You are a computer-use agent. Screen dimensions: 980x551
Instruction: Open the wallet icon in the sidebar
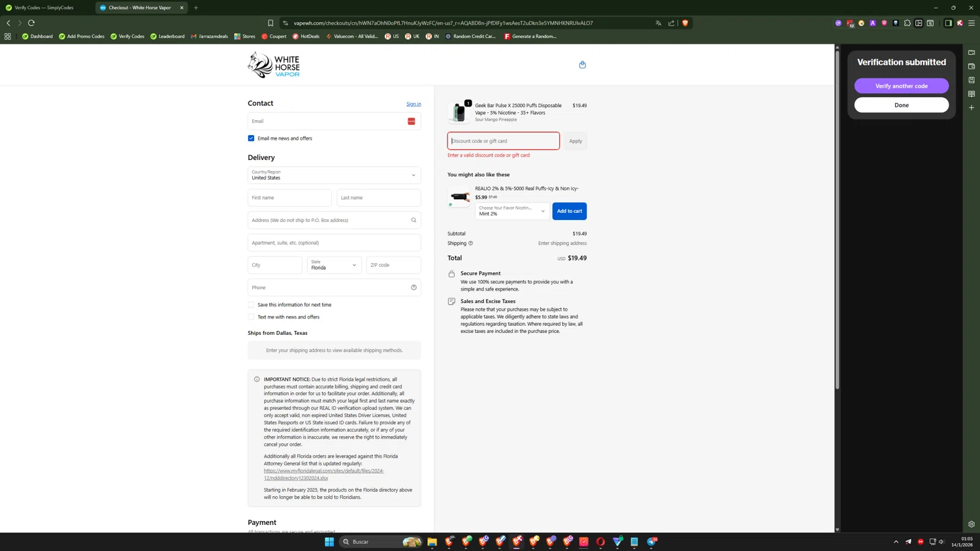[x=972, y=66]
